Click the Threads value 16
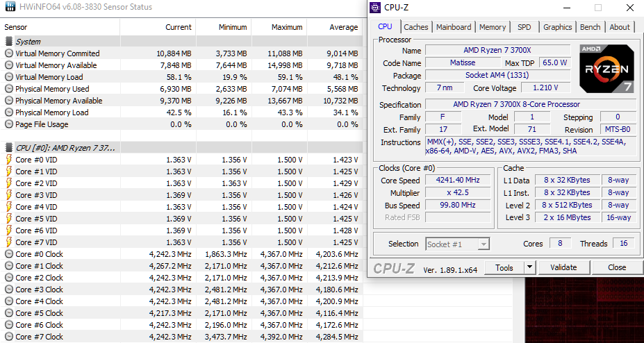The width and height of the screenshot is (644, 343). (x=623, y=243)
